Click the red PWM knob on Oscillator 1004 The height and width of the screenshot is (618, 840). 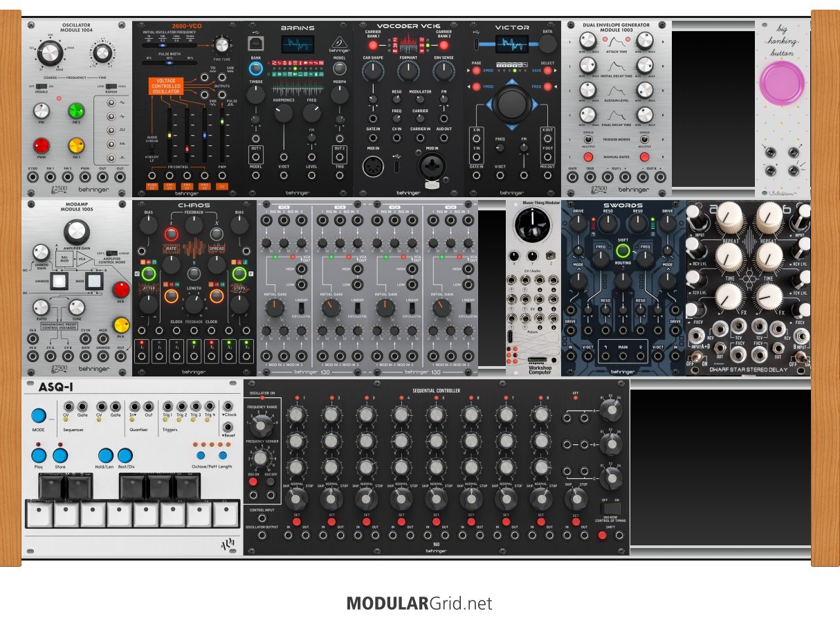pyautogui.click(x=43, y=145)
